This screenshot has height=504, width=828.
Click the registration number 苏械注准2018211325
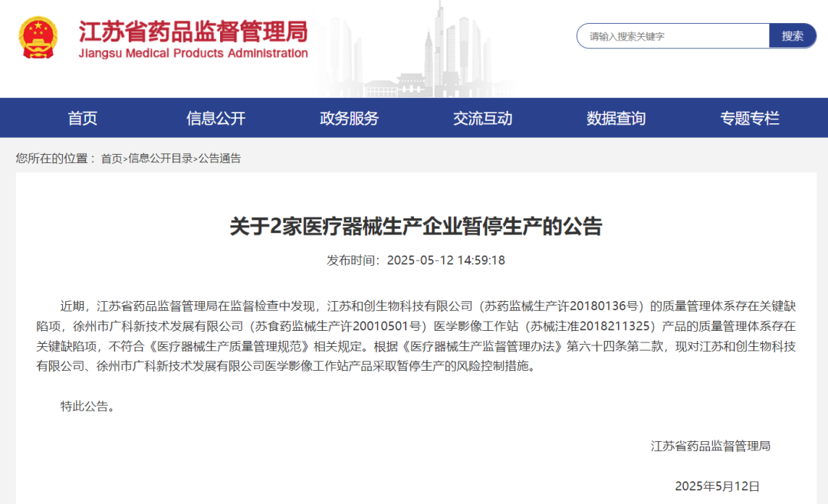tap(590, 326)
